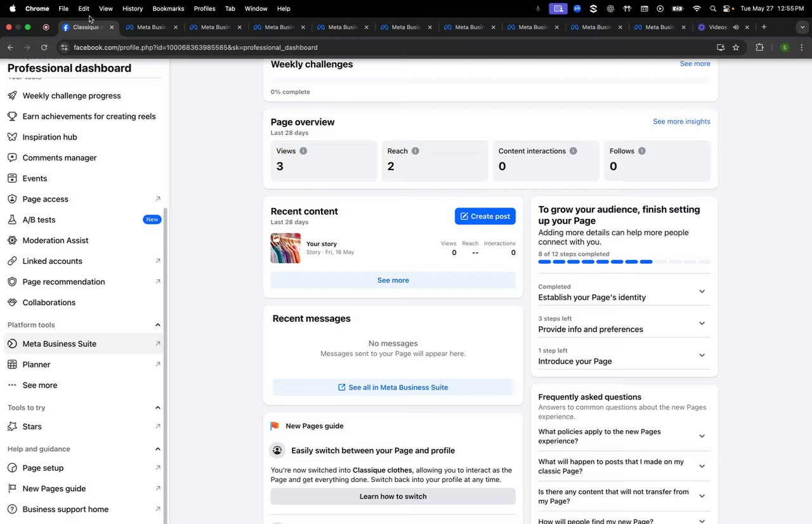
Task: Click the A/B tests flask icon
Action: tap(12, 220)
